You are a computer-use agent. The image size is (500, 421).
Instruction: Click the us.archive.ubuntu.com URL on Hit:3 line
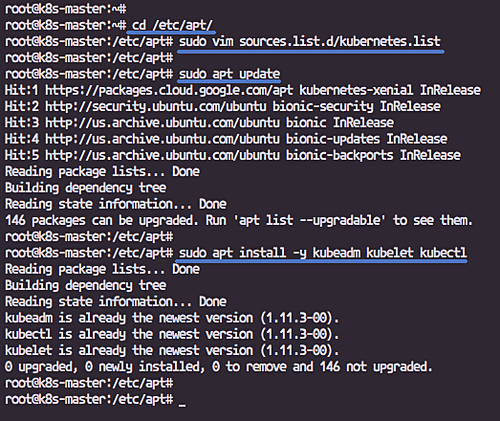coord(162,123)
